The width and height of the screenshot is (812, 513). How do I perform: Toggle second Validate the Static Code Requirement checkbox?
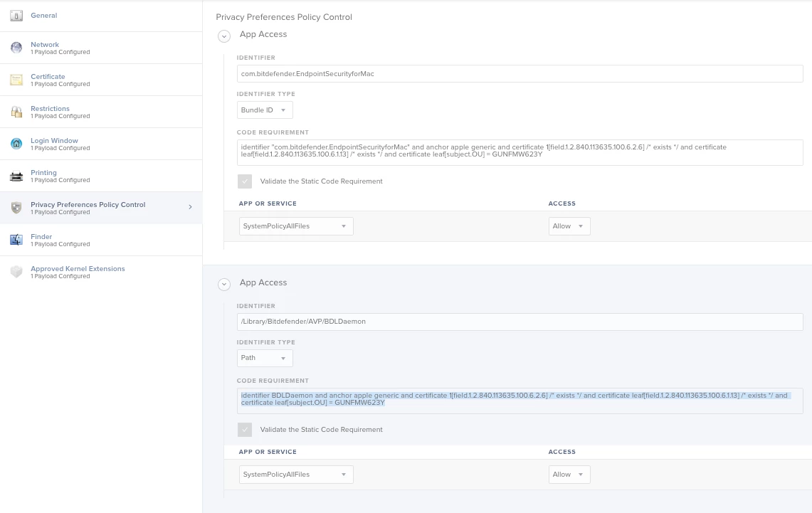pyautogui.click(x=245, y=430)
